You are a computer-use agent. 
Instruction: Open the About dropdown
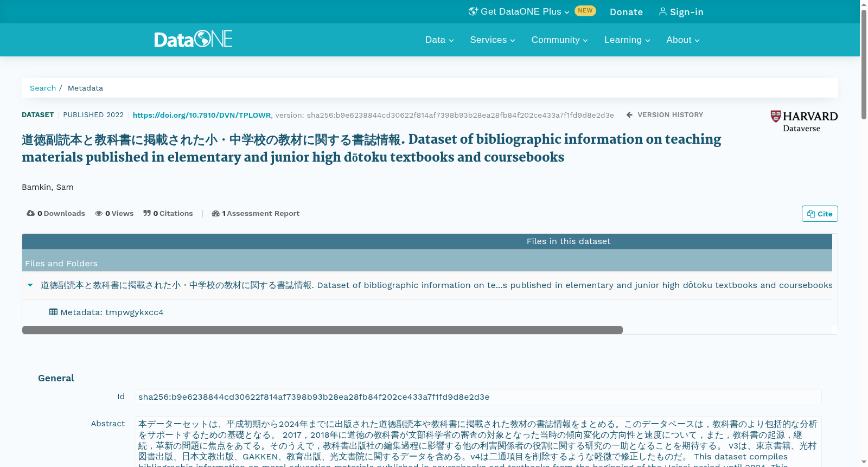(x=683, y=40)
